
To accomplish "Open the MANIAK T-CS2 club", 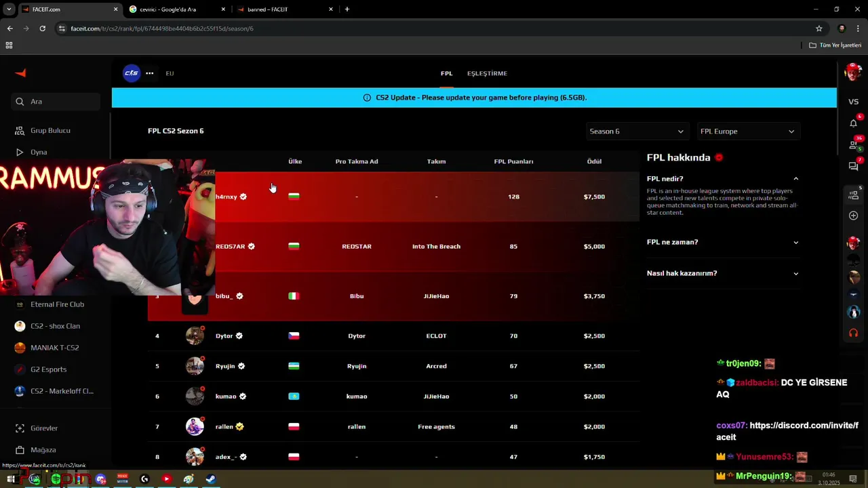I will 56,348.
